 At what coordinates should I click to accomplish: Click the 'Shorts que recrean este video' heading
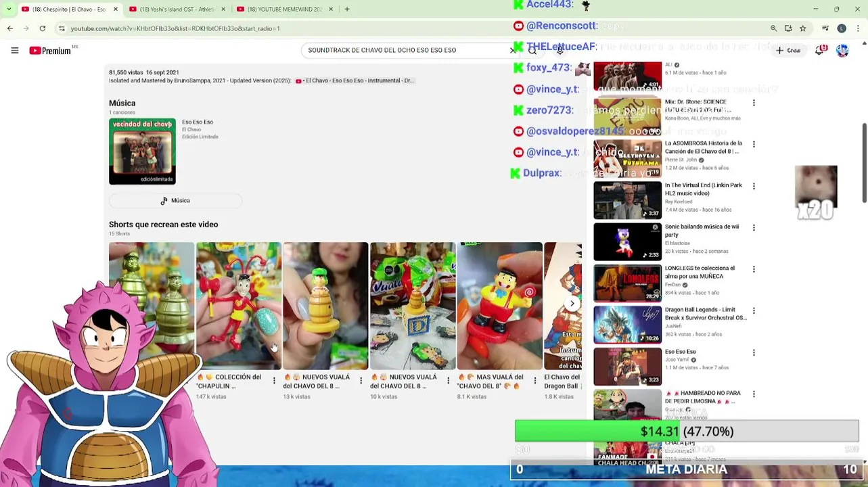pos(164,225)
